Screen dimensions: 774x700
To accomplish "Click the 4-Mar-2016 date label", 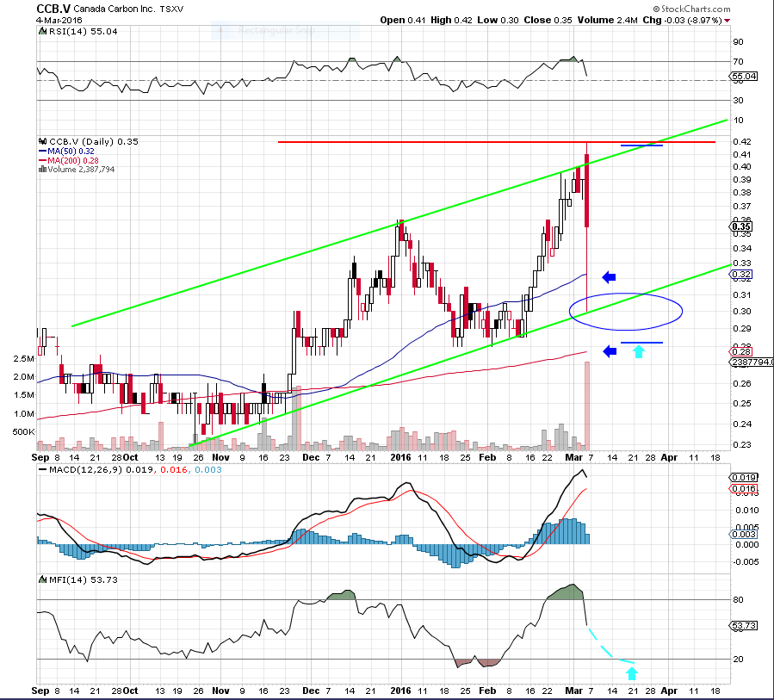I will point(59,21).
